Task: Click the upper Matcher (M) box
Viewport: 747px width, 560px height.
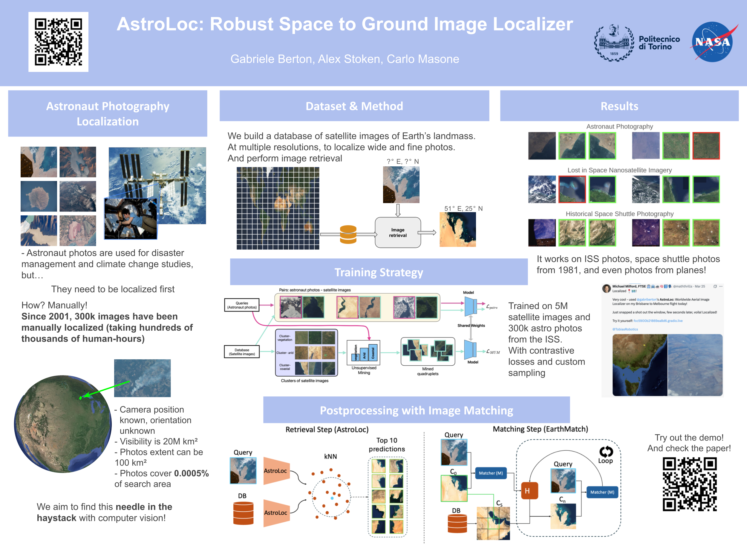Action: pos(491,473)
